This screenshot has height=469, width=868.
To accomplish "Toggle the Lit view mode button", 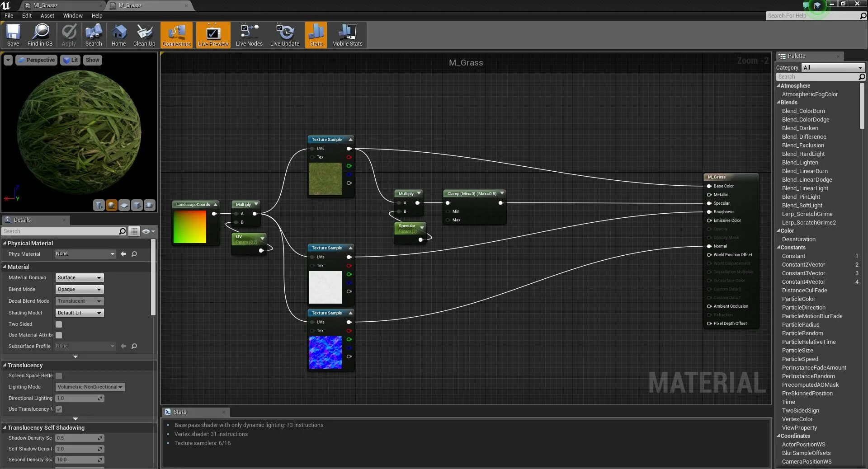I will [70, 60].
